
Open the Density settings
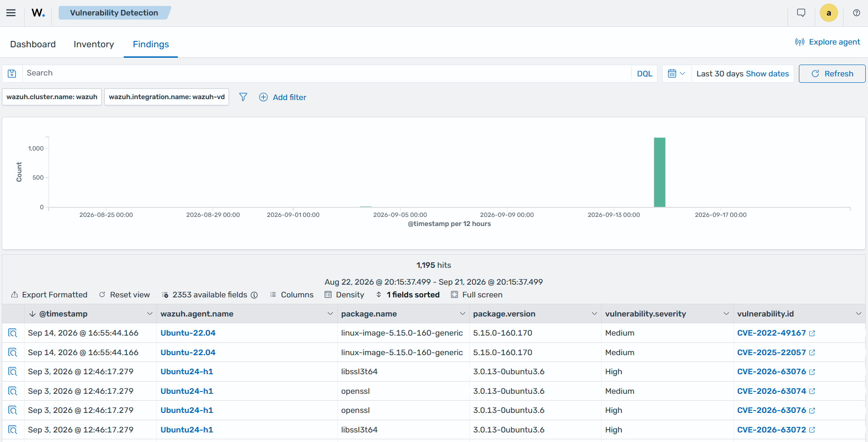pos(345,295)
